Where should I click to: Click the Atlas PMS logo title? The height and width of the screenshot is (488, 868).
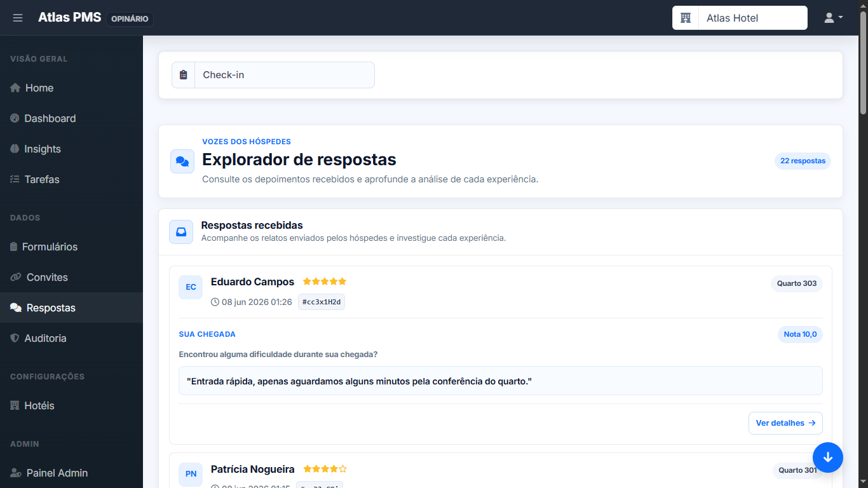(x=69, y=18)
